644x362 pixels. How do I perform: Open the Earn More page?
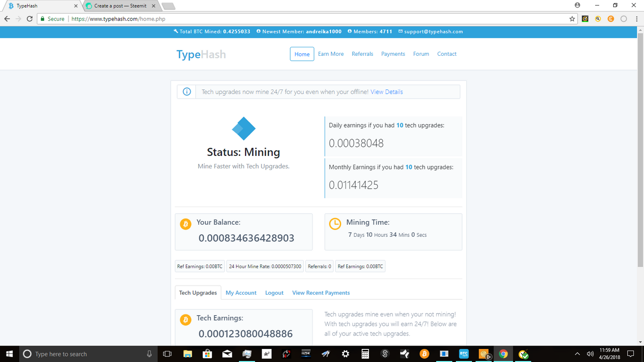(331, 54)
